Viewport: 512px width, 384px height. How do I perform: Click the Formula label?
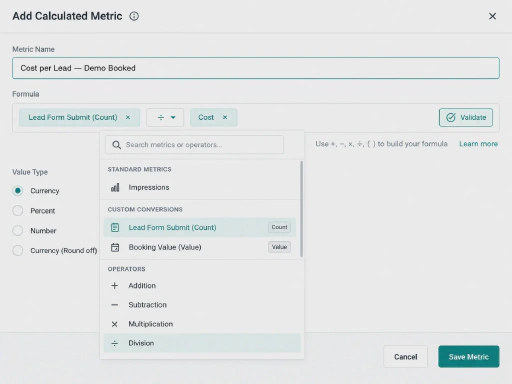click(26, 94)
